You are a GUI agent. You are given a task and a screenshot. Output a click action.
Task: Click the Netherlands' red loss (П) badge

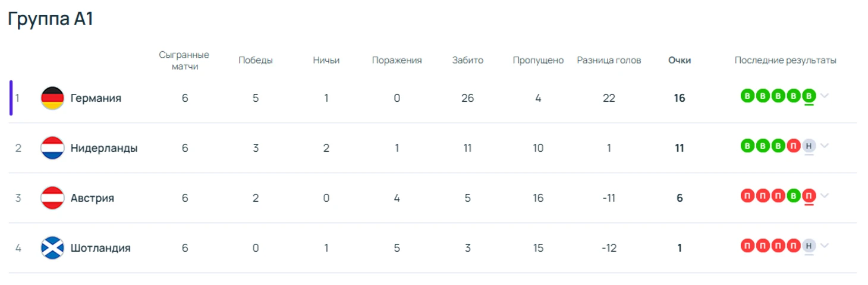click(793, 146)
